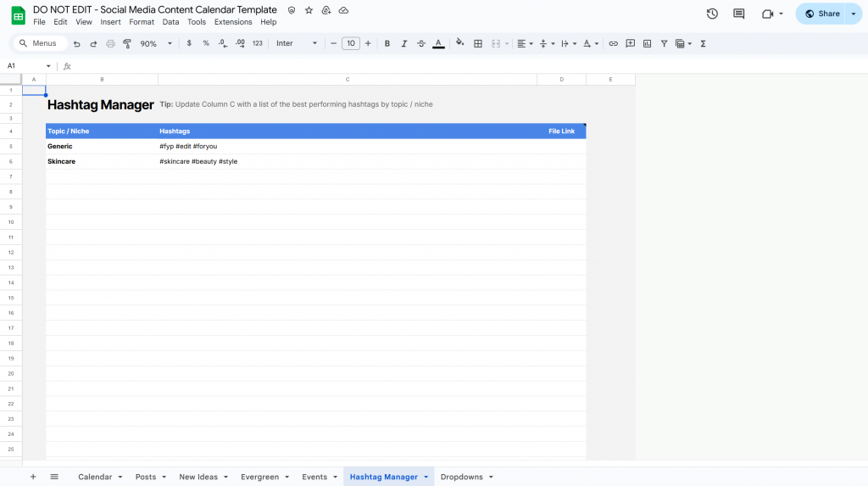Image resolution: width=868 pixels, height=486 pixels.
Task: Switch to the New Ideas sheet tab
Action: point(198,477)
